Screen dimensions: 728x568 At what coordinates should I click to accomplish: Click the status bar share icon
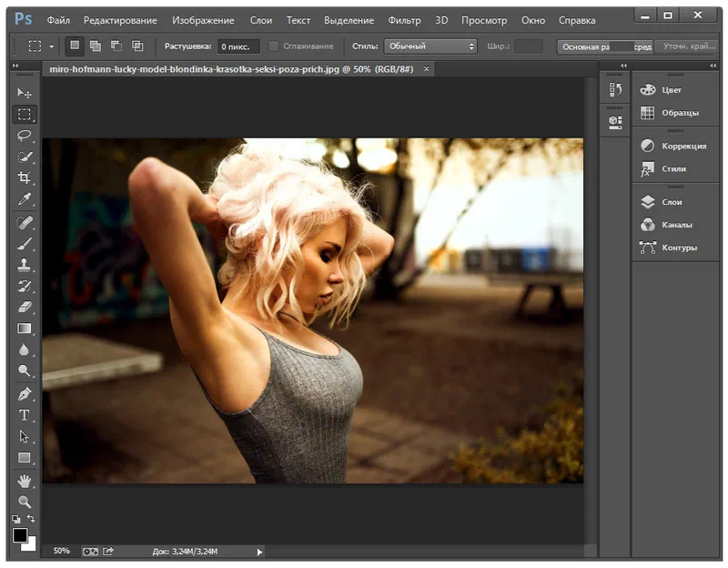(x=108, y=552)
